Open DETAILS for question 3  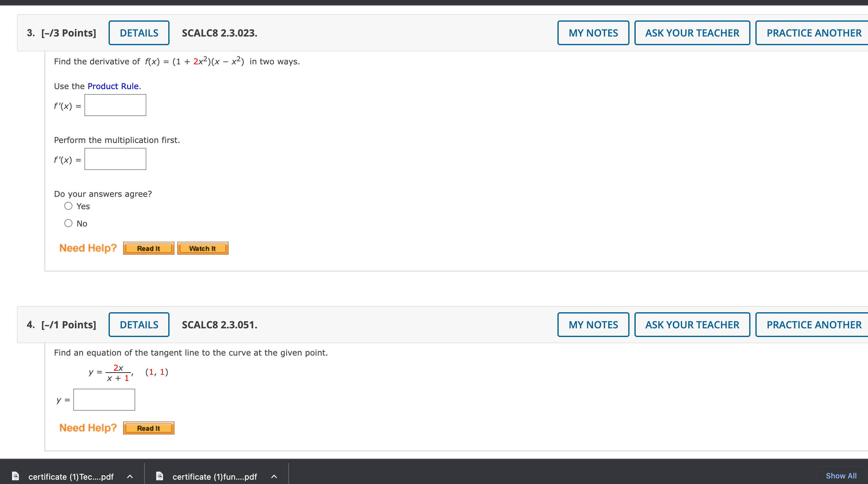coord(139,33)
